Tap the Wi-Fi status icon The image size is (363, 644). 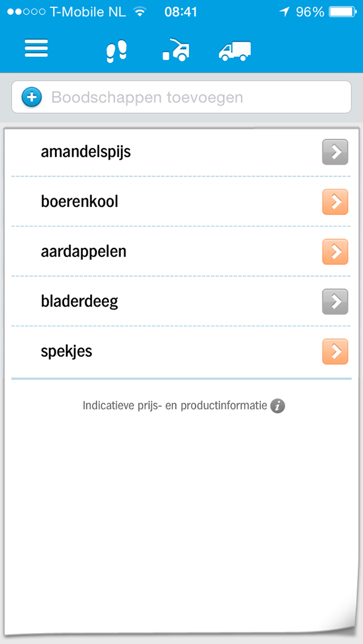(140, 12)
